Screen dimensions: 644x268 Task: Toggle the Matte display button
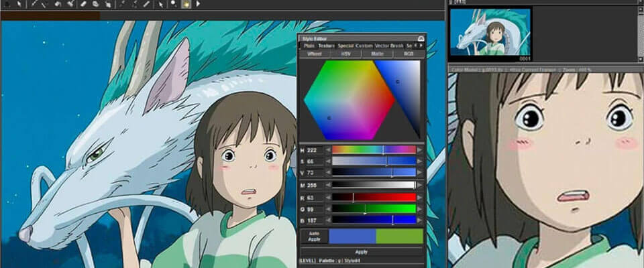coord(377,54)
